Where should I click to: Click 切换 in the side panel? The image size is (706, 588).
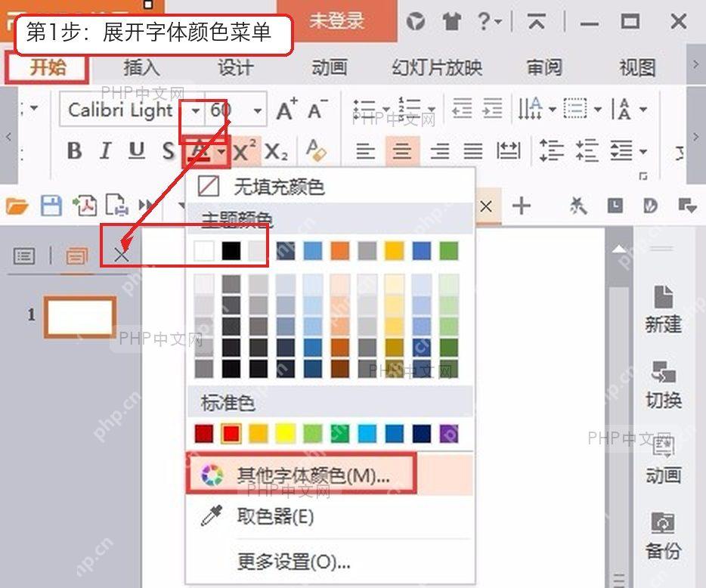click(x=663, y=385)
